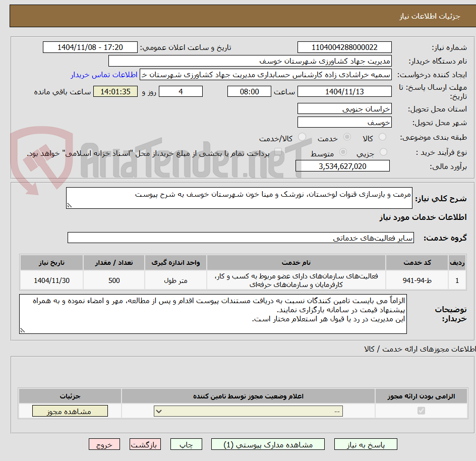Click the resize handle of توضیحات خریدار box
476x461 pixels.
[22, 330]
